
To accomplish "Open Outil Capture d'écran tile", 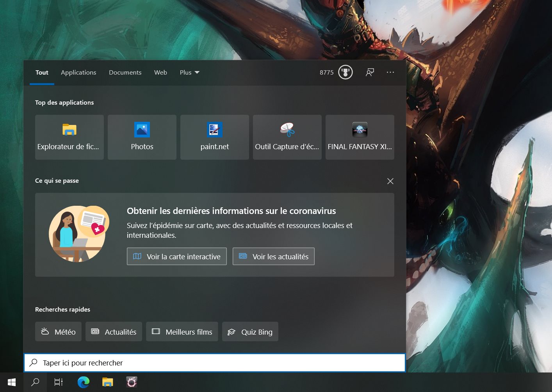I will [x=287, y=137].
